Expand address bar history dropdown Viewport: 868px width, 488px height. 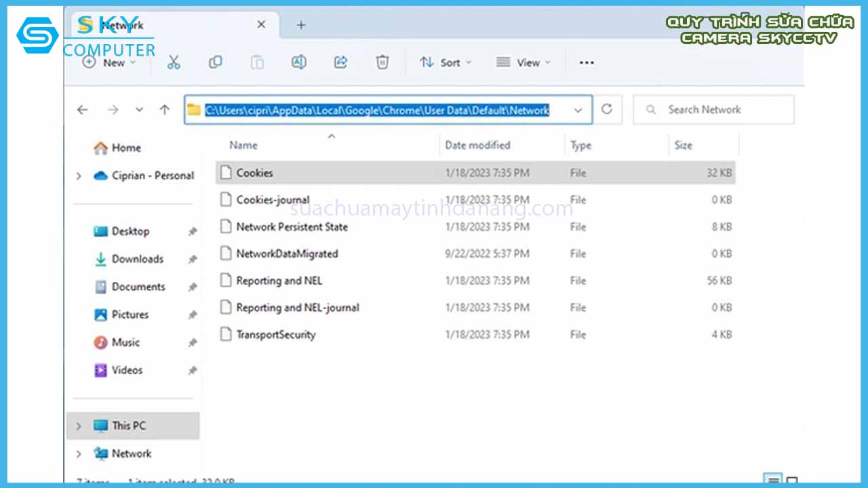coord(578,110)
